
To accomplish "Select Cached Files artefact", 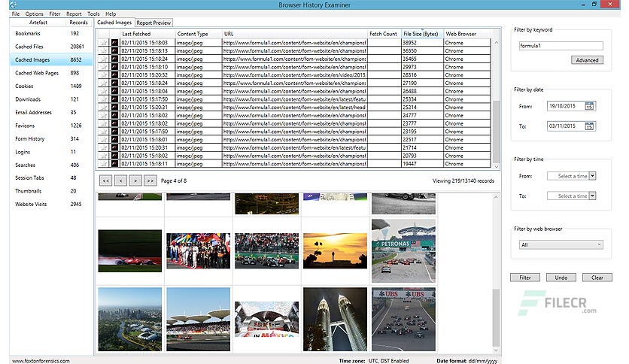I will 51,47.
